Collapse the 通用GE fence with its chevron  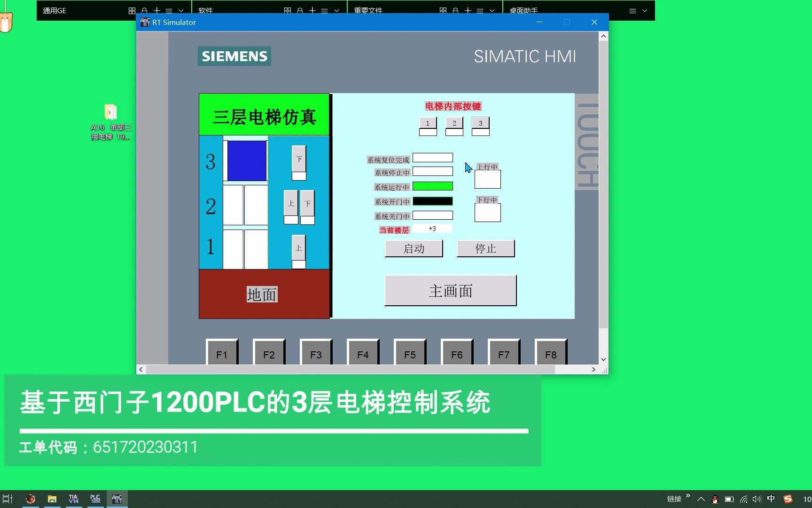click(181, 10)
